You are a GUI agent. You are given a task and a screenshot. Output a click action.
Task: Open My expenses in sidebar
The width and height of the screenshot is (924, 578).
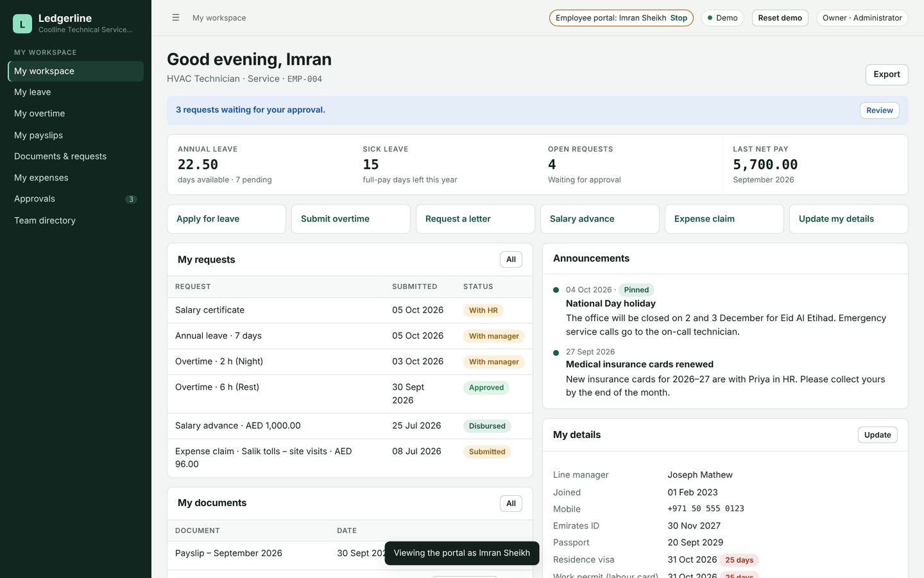point(76,178)
